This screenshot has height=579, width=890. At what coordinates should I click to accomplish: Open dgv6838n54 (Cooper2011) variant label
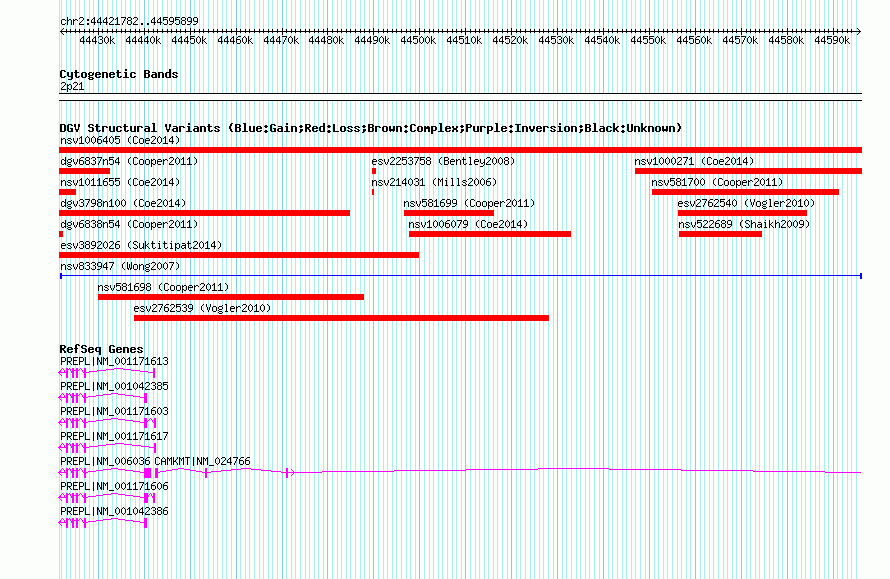click(129, 224)
